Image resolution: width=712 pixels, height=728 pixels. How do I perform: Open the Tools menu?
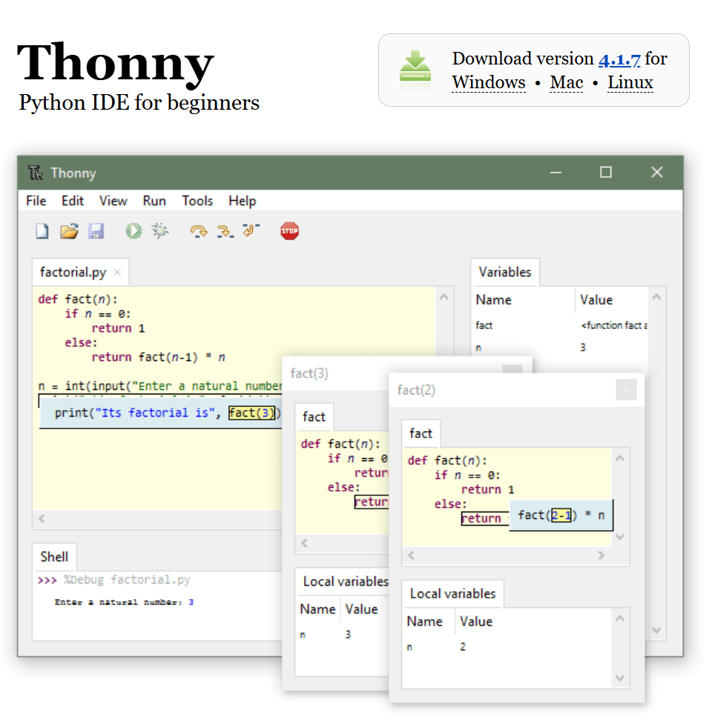tap(197, 201)
